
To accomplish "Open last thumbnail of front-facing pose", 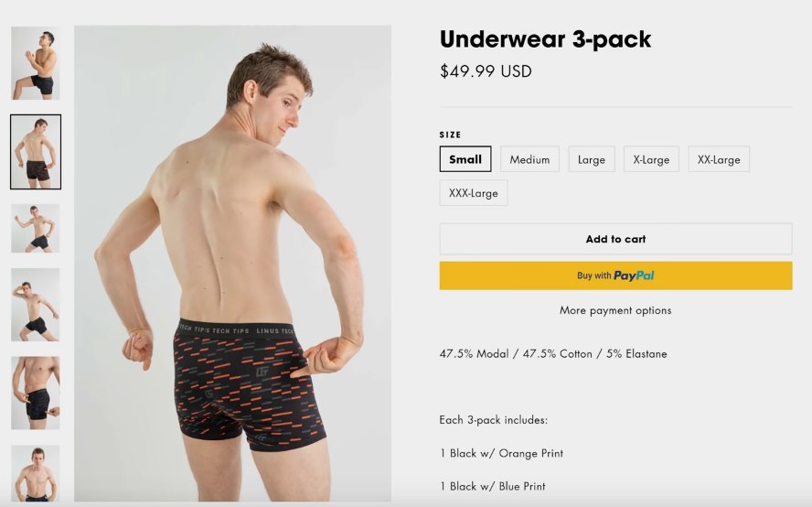I will [x=36, y=473].
